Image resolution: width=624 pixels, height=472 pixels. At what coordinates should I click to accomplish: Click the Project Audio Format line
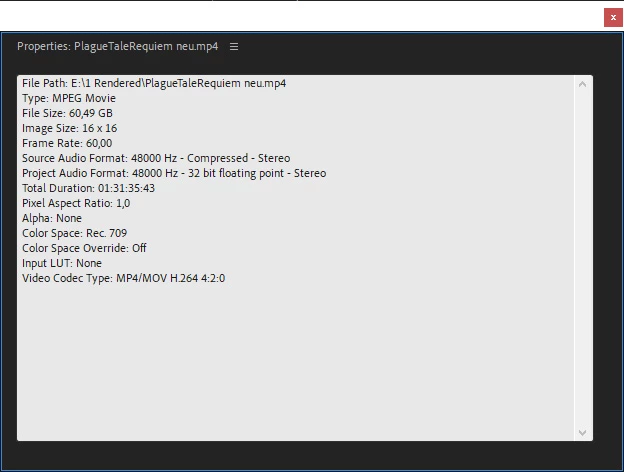point(174,174)
